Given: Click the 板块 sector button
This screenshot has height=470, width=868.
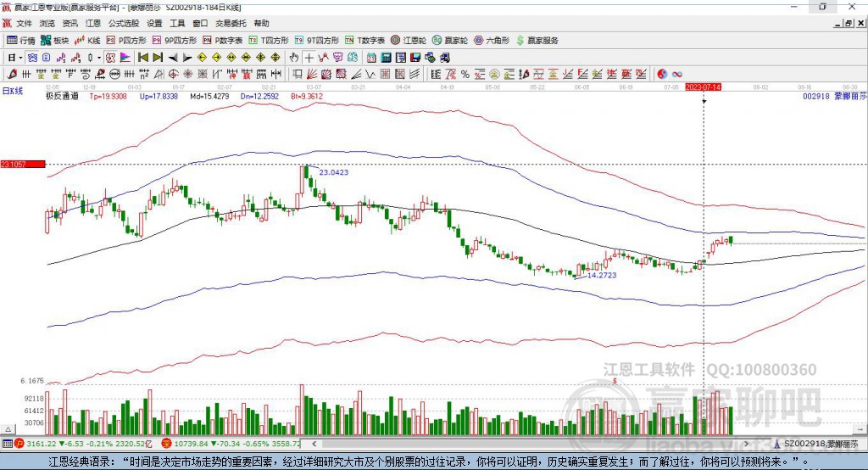Looking at the screenshot, I should pos(54,41).
